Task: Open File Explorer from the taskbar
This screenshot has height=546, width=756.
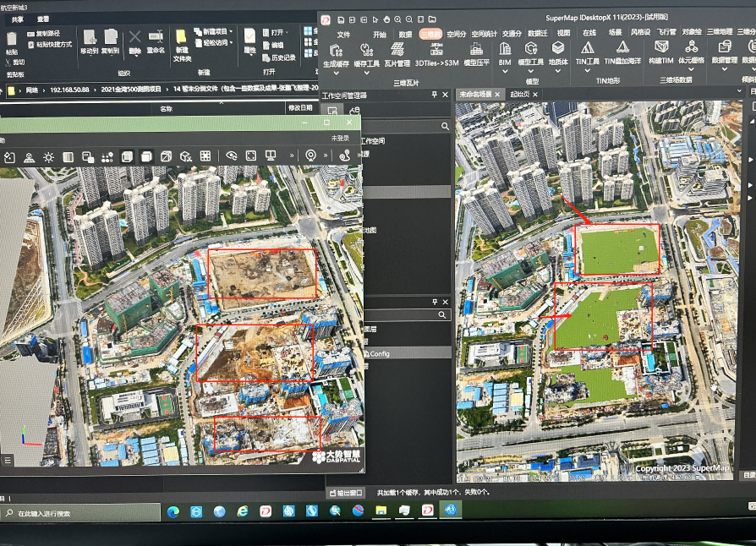Action: click(x=381, y=511)
